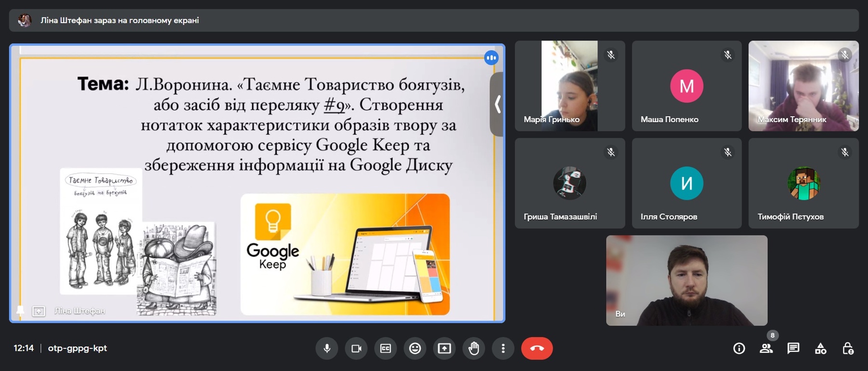Click the present screen icon

click(x=445, y=348)
